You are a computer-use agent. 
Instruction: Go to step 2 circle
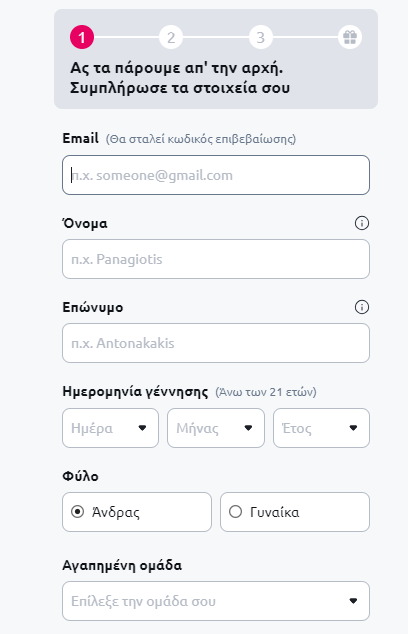coord(171,37)
